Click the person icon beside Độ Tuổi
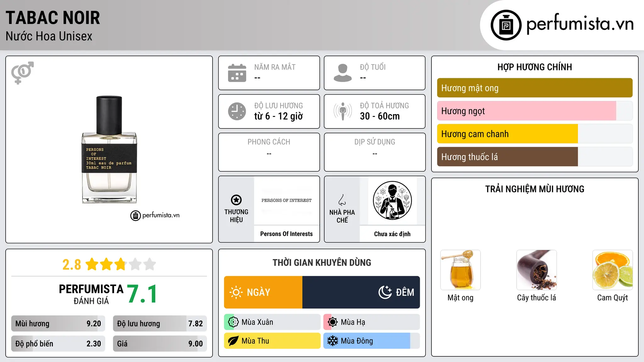 343,73
